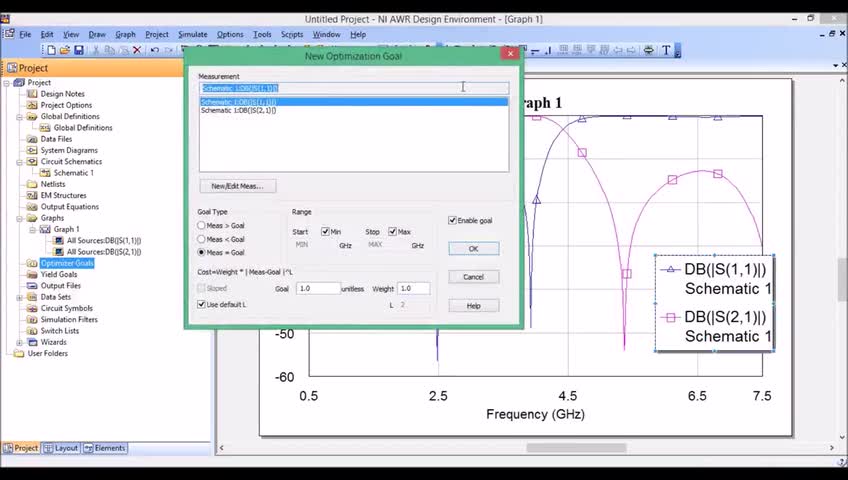Expand the Data Sets tree node
848x480 pixels.
point(20,297)
